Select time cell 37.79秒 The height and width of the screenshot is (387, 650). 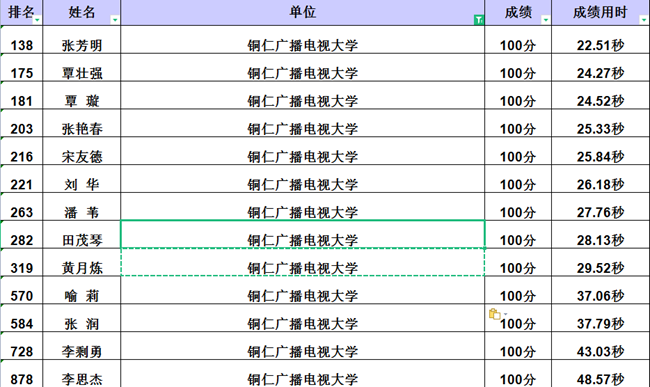coord(600,318)
